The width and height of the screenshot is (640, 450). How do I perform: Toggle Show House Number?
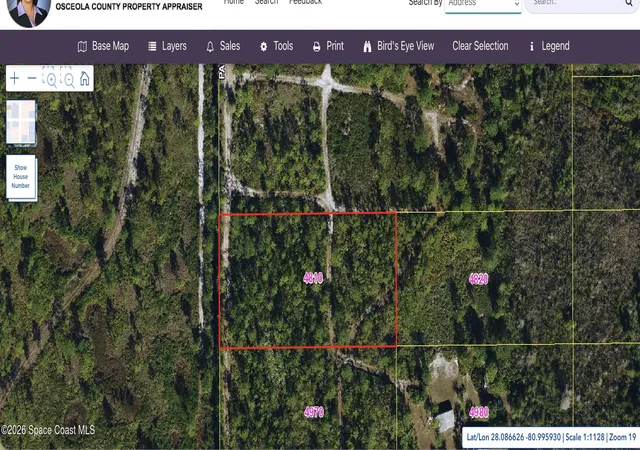(x=21, y=177)
